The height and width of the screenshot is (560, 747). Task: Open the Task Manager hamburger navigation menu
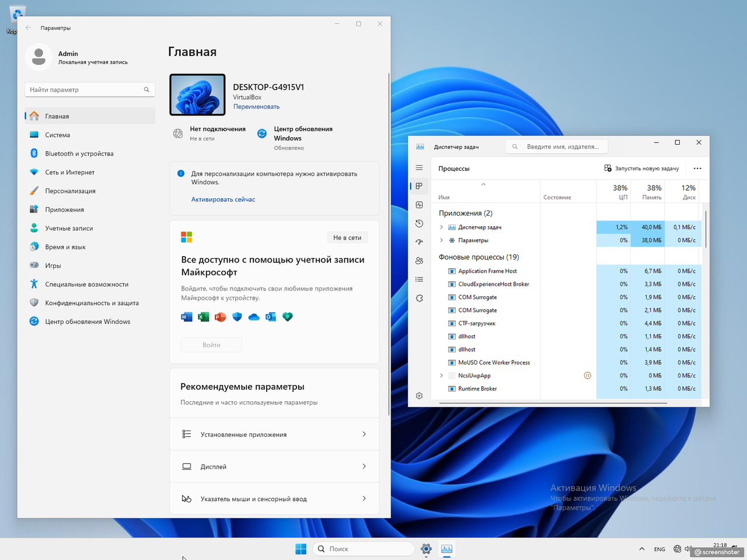419,167
